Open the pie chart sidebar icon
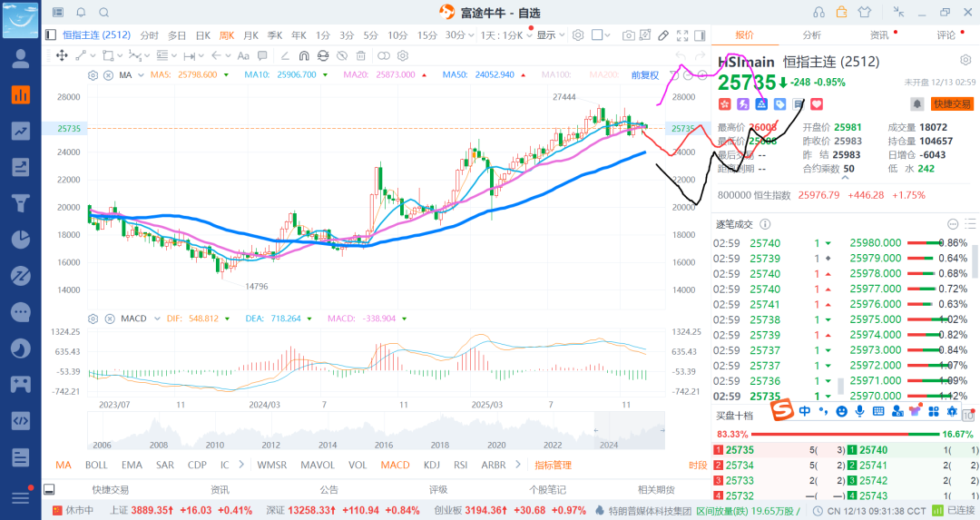Viewport: 980px width, 520px height. (x=21, y=240)
